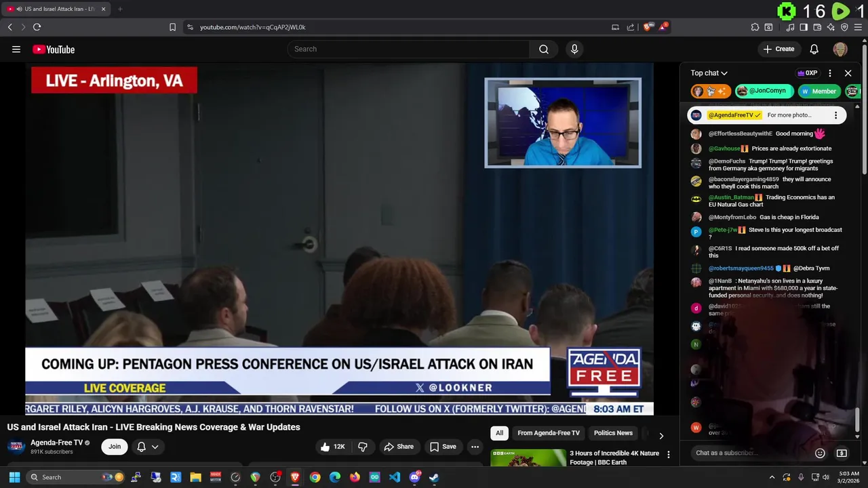Open more actions ellipsis below video
Image resolution: width=868 pixels, height=488 pixels.
click(x=475, y=447)
